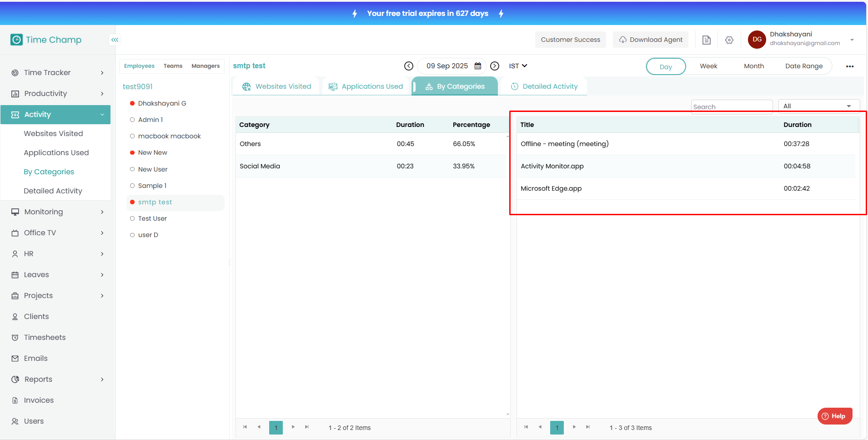Screen dimensions: 868x440
Task: Open the settings gear icon
Action: (x=729, y=40)
